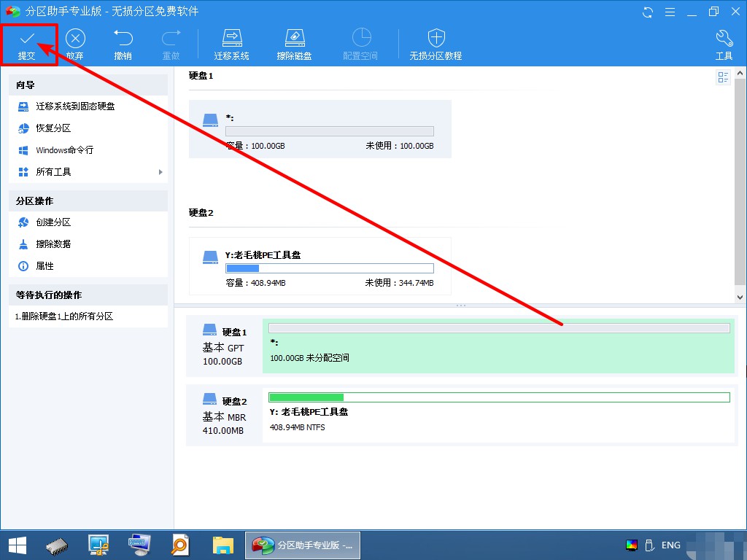This screenshot has width=747, height=560.
Task: Click the 重做 (Redo) arrow icon
Action: (171, 38)
